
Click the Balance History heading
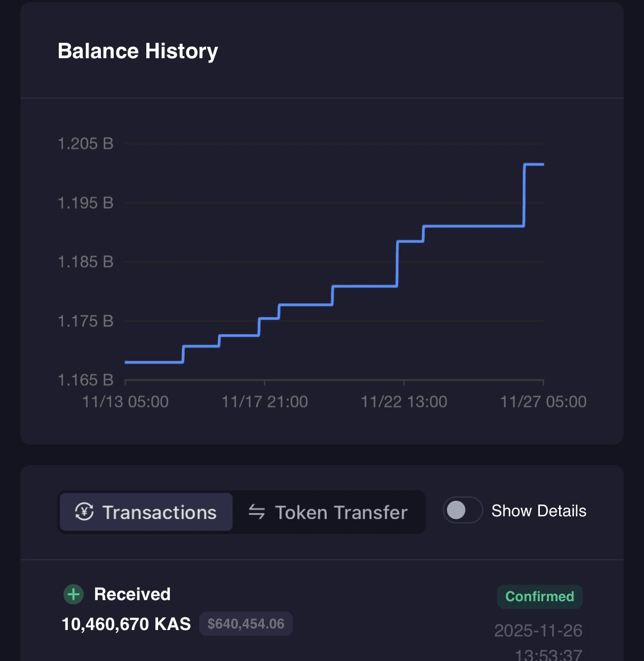click(138, 51)
